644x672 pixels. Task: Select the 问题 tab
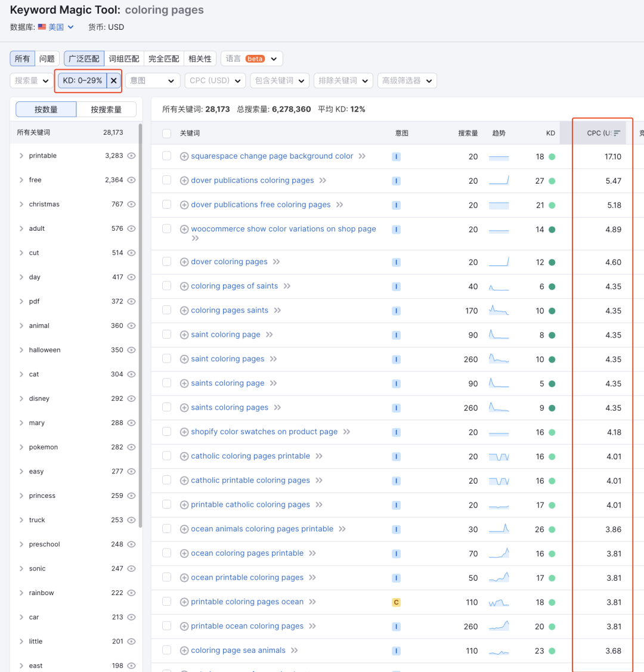click(47, 58)
